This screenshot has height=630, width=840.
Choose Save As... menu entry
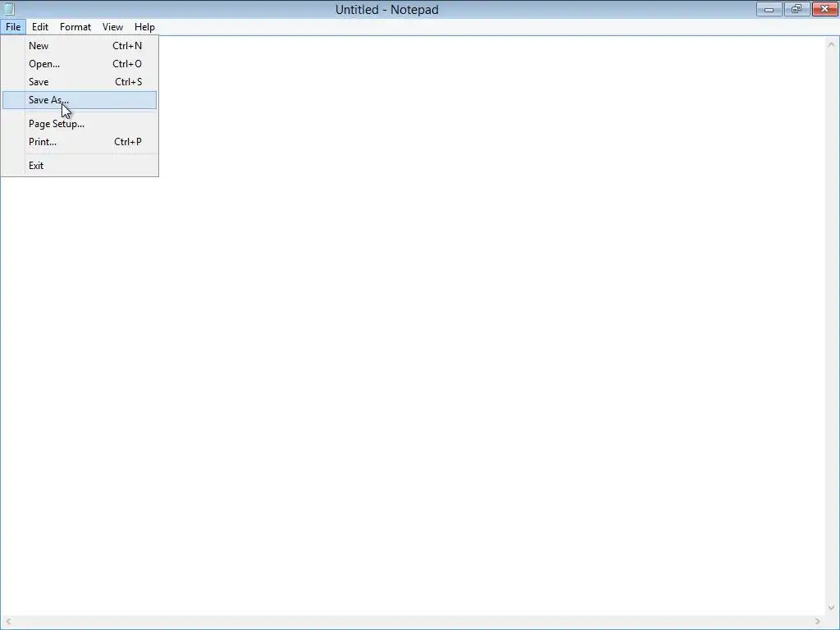pyautogui.click(x=80, y=100)
